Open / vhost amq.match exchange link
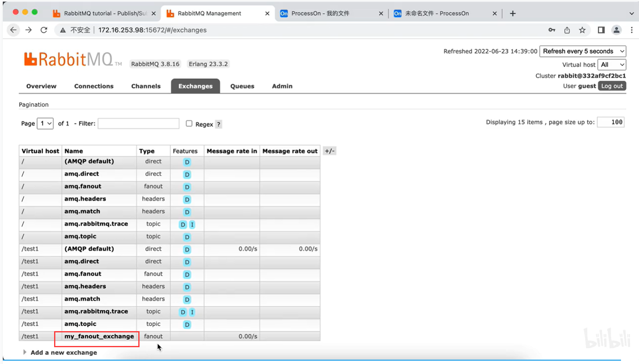The image size is (639, 364). (x=82, y=211)
